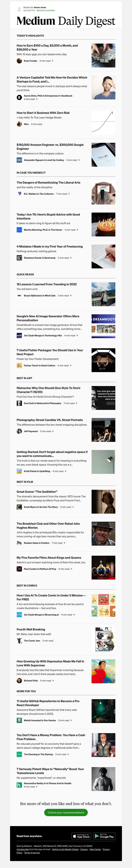Open the 'Fourth Wall Breaking' comic article
Viewport: 132px width, 868px height.
click(x=31, y=629)
